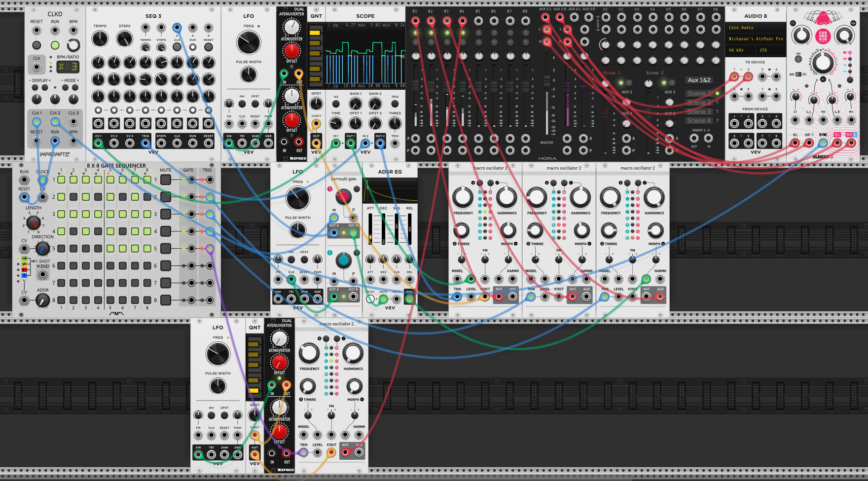Click the TIME knob on the Scope
Viewport: 868px width, 481px height.
[336, 123]
